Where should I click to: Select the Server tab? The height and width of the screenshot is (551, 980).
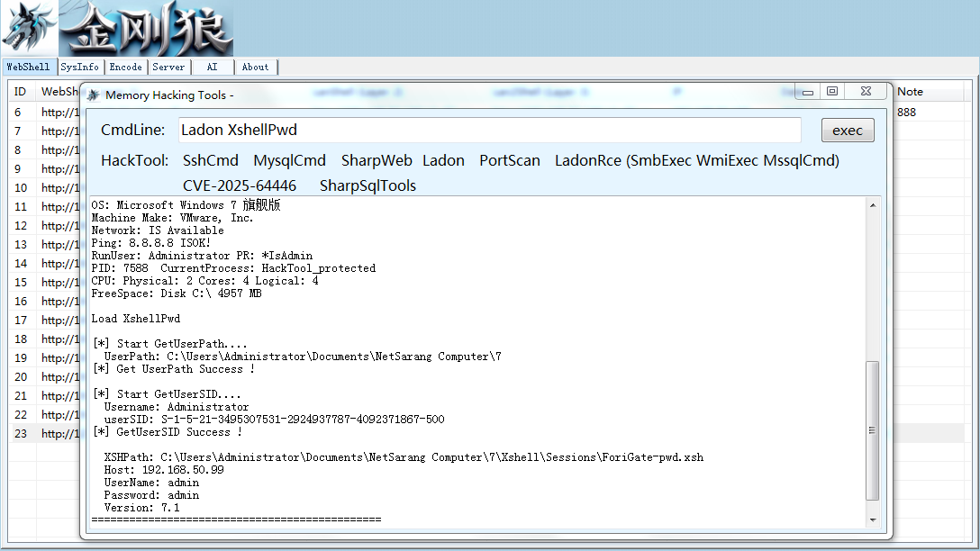(168, 67)
